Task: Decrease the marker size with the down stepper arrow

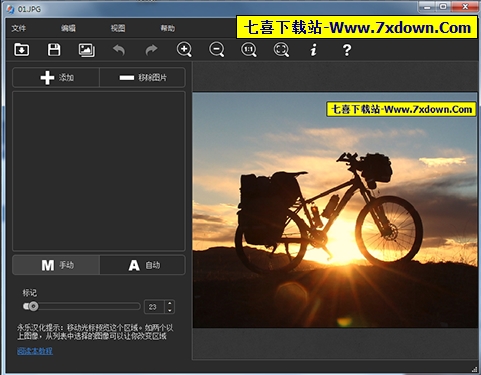Action: click(170, 310)
